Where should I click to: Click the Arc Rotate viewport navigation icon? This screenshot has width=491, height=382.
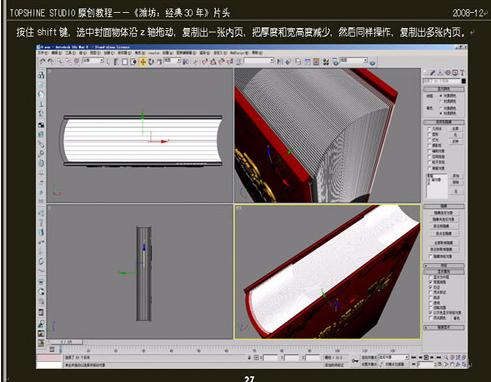pos(458,364)
